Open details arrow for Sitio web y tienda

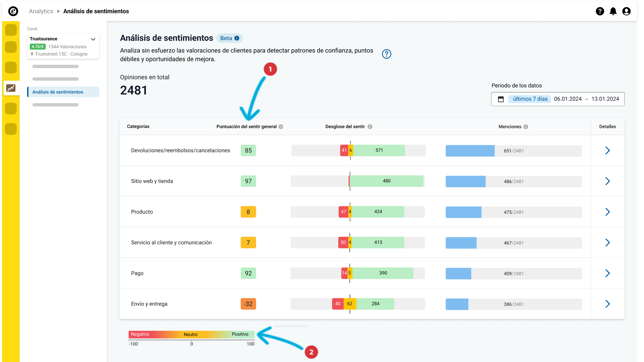(607, 181)
